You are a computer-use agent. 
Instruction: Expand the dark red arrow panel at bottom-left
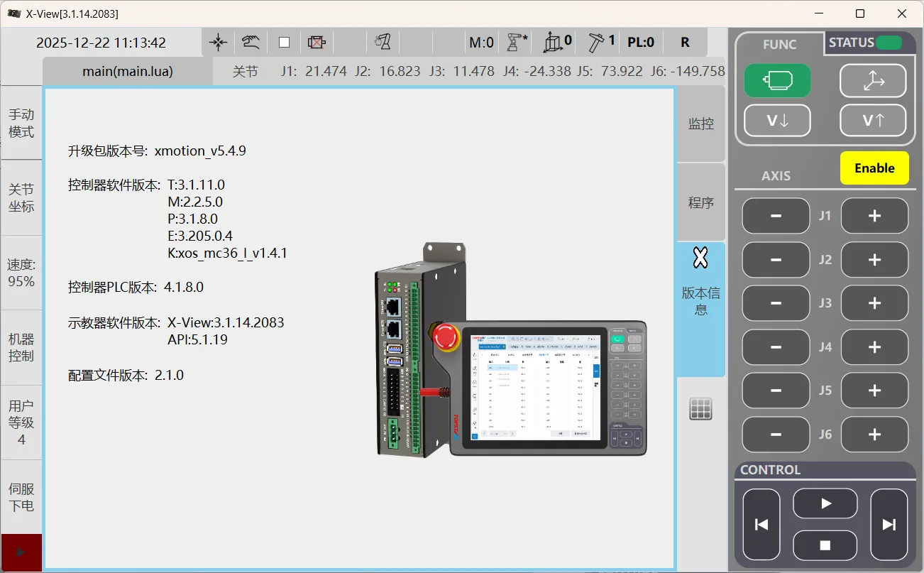[x=21, y=552]
